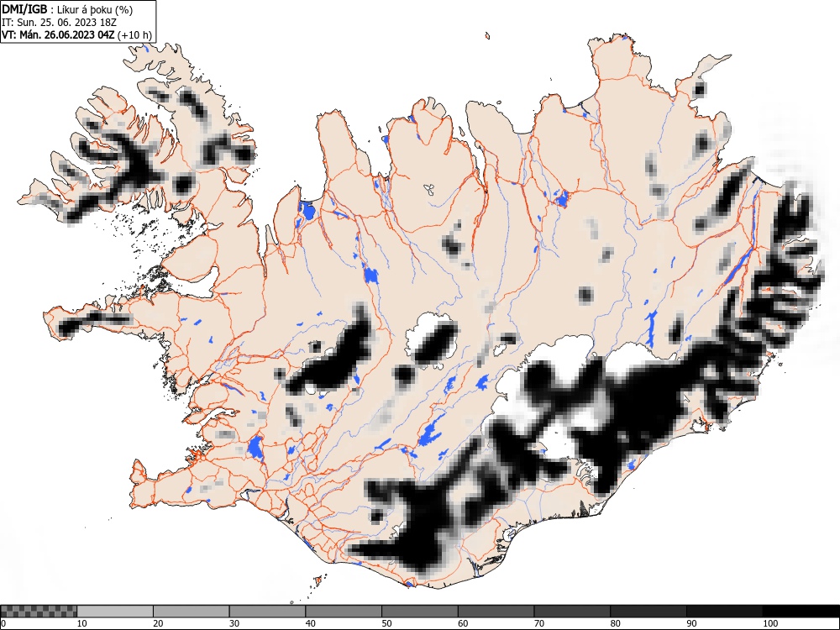Click the legend label '90'
840x630 pixels.
691,623
